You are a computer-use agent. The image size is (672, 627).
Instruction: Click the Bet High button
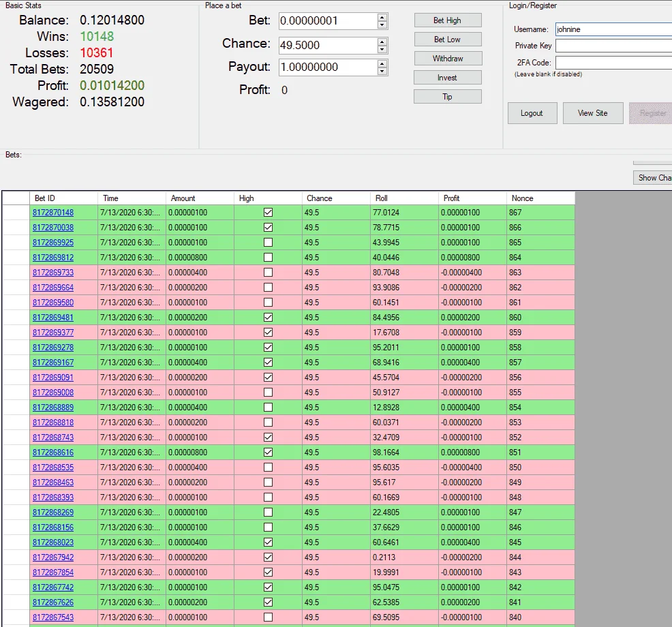(447, 20)
